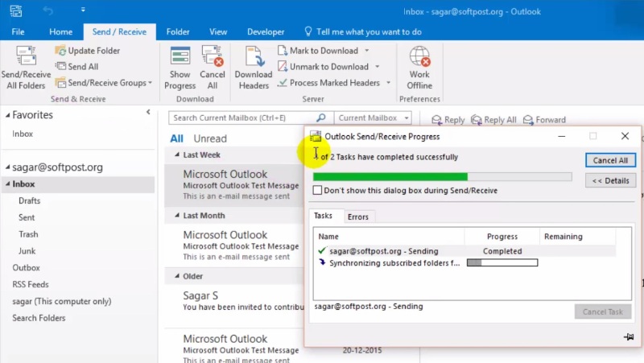Expand Process Marked Headers dropdown arrow
The image size is (644, 363).
point(388,83)
